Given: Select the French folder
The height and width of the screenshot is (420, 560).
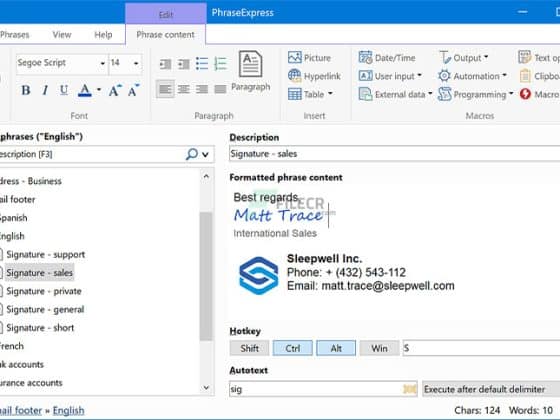Looking at the screenshot, I should pos(11,346).
